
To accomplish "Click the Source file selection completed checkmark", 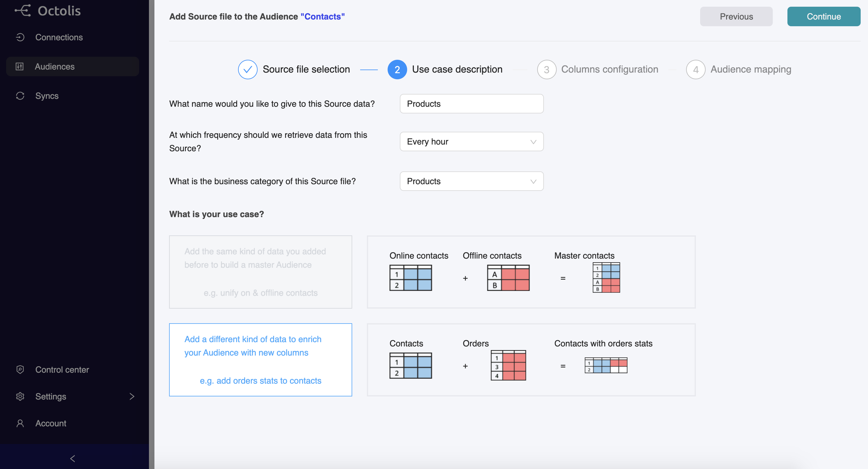I will pyautogui.click(x=247, y=69).
